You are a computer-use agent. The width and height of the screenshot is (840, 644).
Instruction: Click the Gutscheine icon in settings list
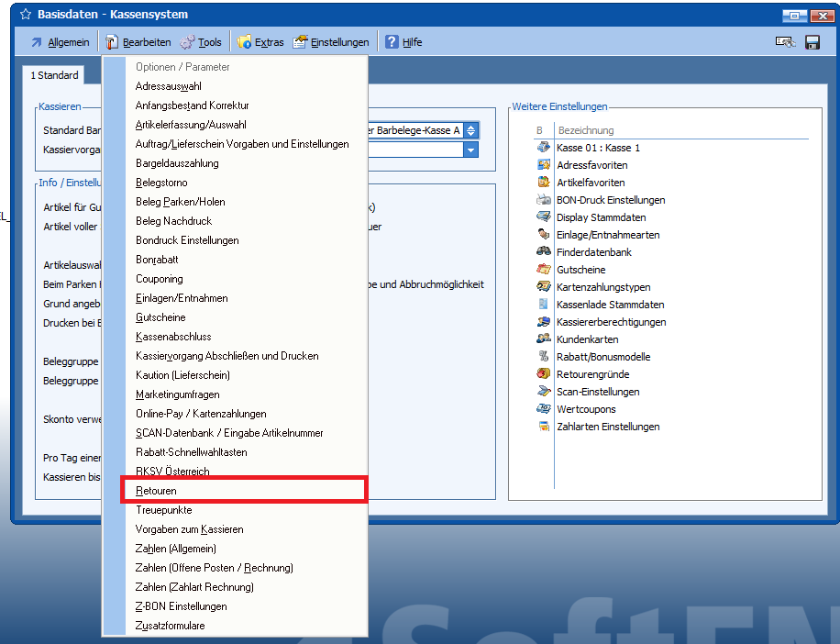543,270
